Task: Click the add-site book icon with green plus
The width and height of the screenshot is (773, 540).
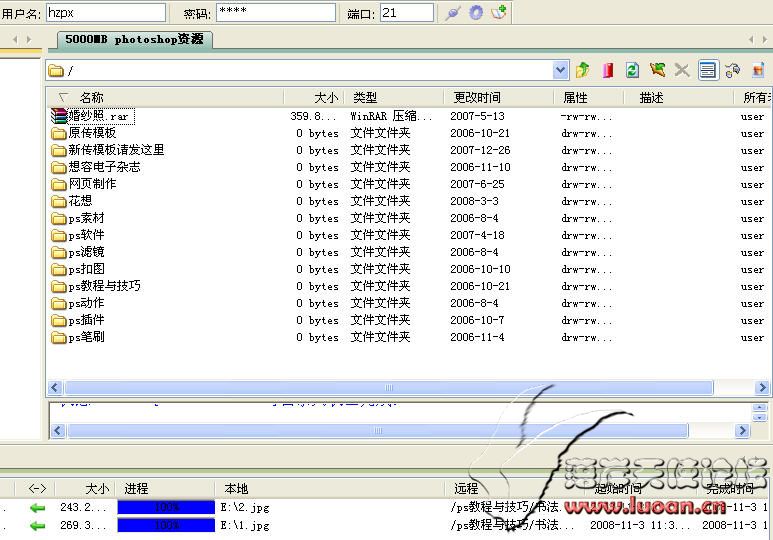Action: 499,12
